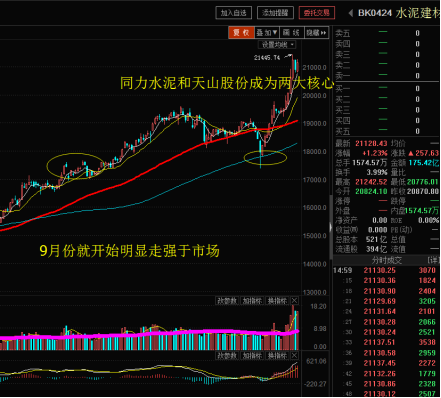
Task: Close the volume indicator panel
Action: point(294,301)
